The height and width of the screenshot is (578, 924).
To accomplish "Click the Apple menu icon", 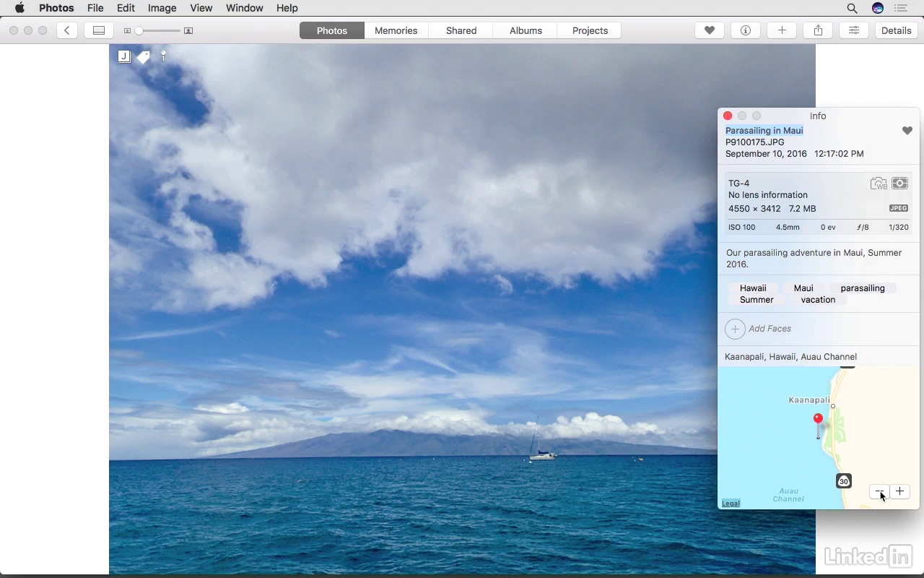I will click(19, 8).
